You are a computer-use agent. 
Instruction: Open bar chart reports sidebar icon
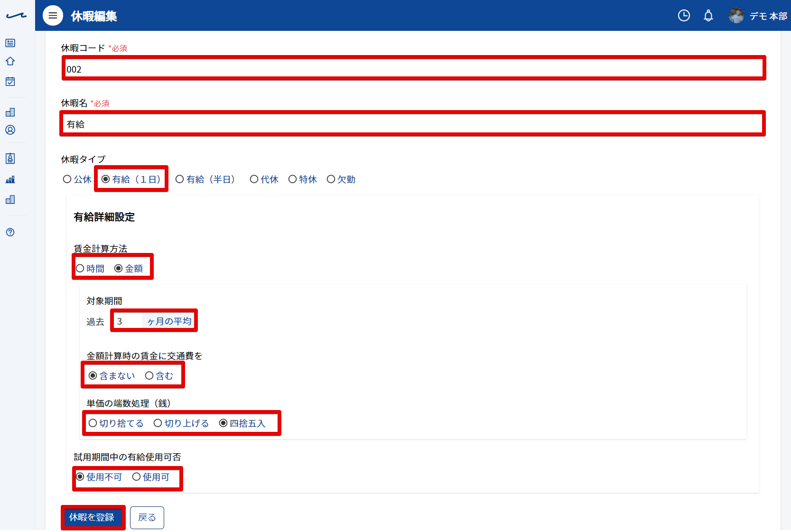coord(10,179)
